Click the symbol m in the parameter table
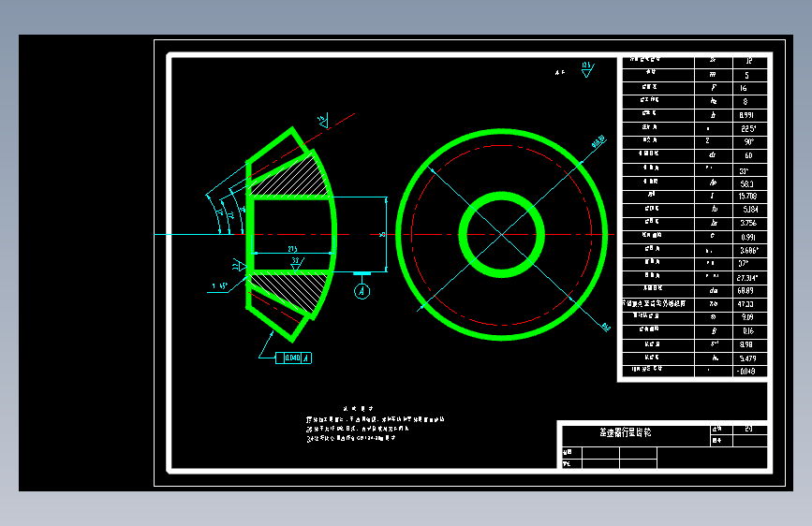Screen dimensions: 812x526 pyautogui.click(x=713, y=75)
